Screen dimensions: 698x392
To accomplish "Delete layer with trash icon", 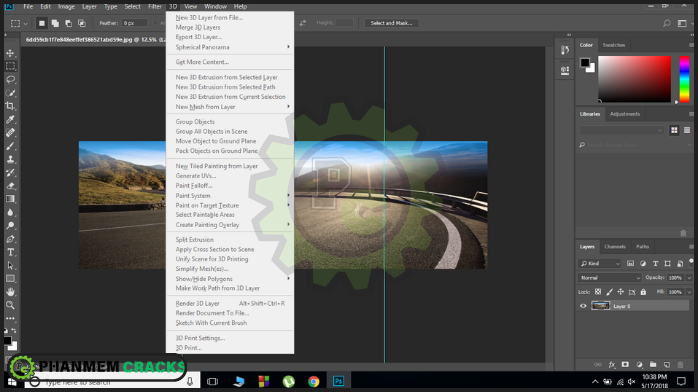I will [680, 364].
